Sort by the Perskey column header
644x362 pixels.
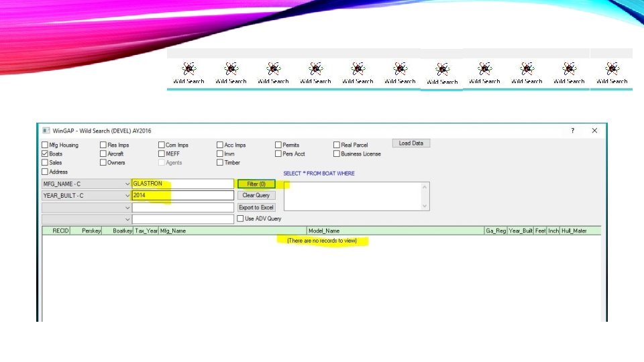pos(87,231)
